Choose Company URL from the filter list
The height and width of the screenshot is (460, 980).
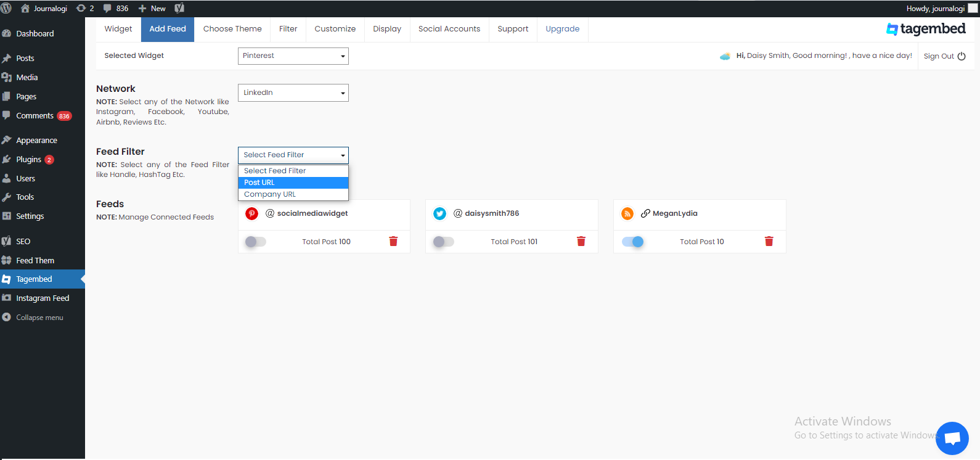point(293,194)
